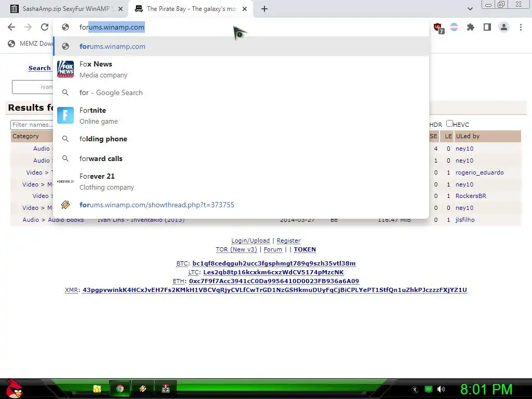Open uploader jlsfilho link
532x399 pixels.
[x=465, y=220]
